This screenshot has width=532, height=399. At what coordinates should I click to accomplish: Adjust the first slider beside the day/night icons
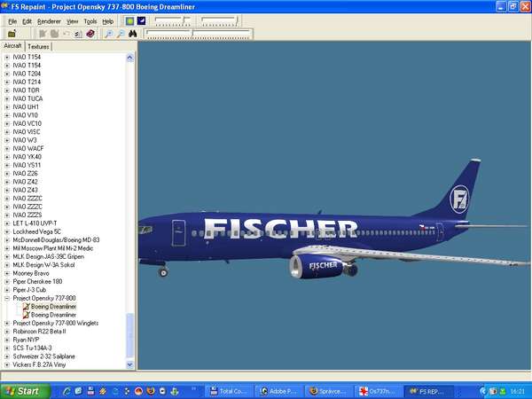pyautogui.click(x=172, y=21)
